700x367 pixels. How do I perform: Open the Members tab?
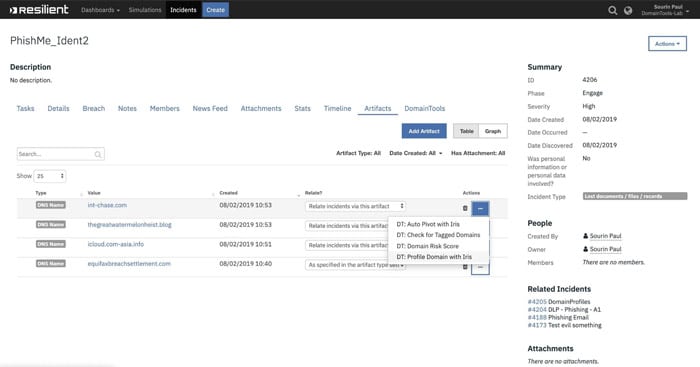(164, 108)
